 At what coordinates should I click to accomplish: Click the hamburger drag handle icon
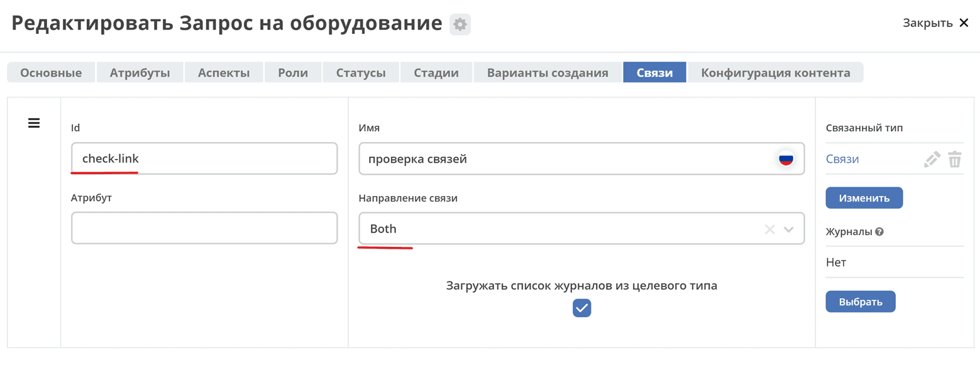pyautogui.click(x=34, y=123)
